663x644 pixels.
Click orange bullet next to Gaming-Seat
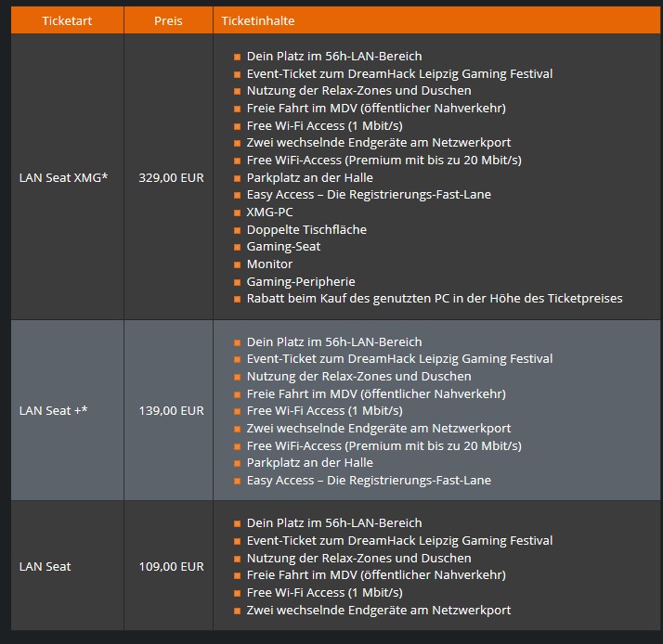tap(238, 248)
